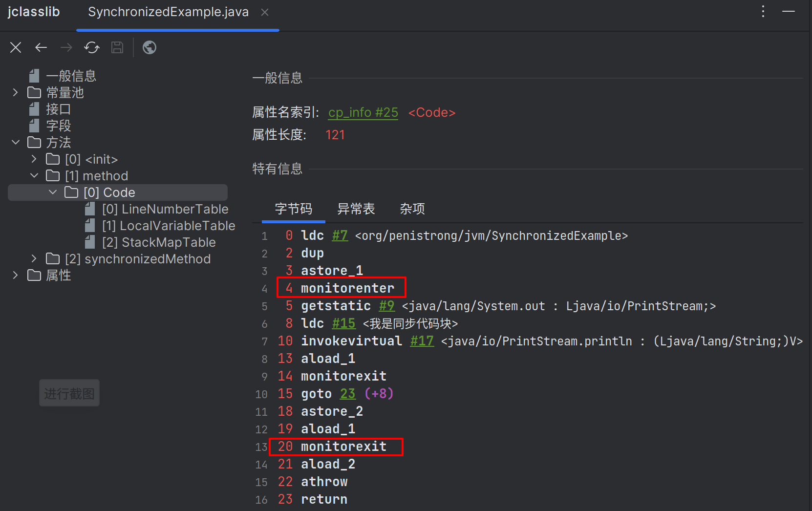Select 字段 in the tree
This screenshot has height=511, width=812.
(59, 126)
